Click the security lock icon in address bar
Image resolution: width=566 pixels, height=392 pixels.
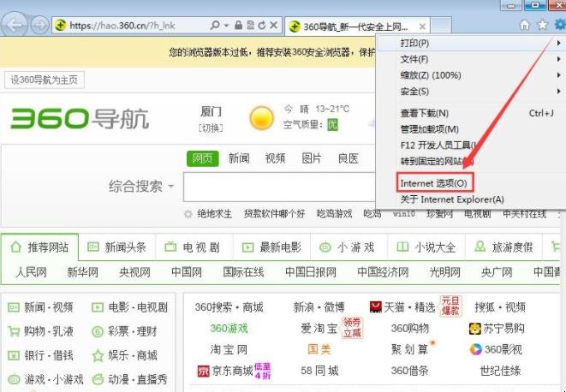(238, 26)
